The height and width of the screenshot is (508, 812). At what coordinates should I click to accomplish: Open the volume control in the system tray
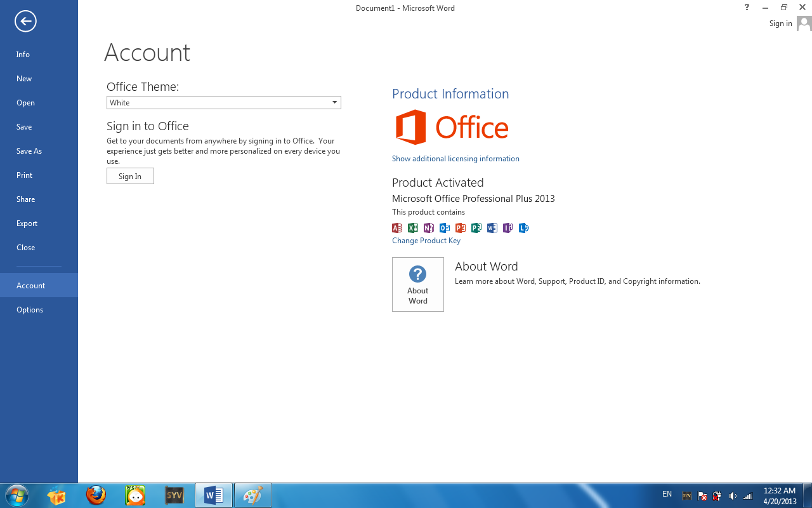pos(732,495)
